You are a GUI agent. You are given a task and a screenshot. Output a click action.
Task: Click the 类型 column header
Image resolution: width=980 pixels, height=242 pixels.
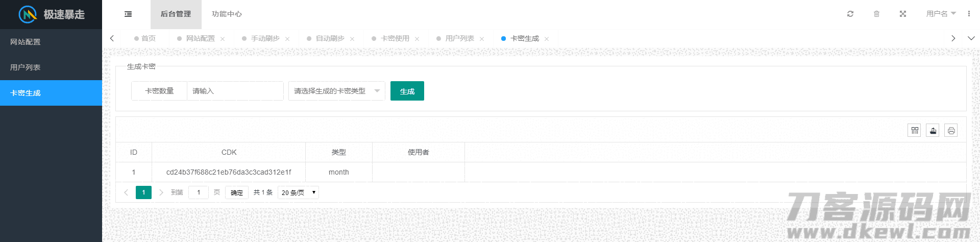point(339,152)
